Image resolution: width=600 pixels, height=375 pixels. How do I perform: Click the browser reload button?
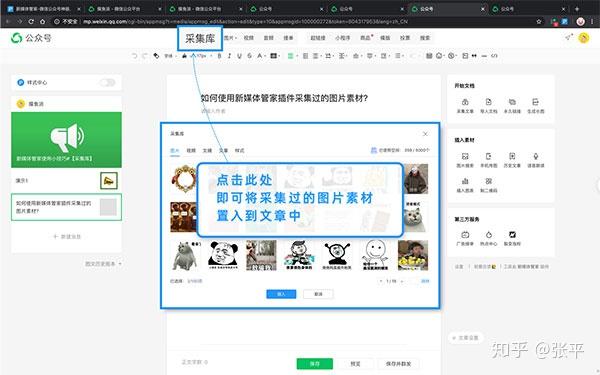pos(31,21)
